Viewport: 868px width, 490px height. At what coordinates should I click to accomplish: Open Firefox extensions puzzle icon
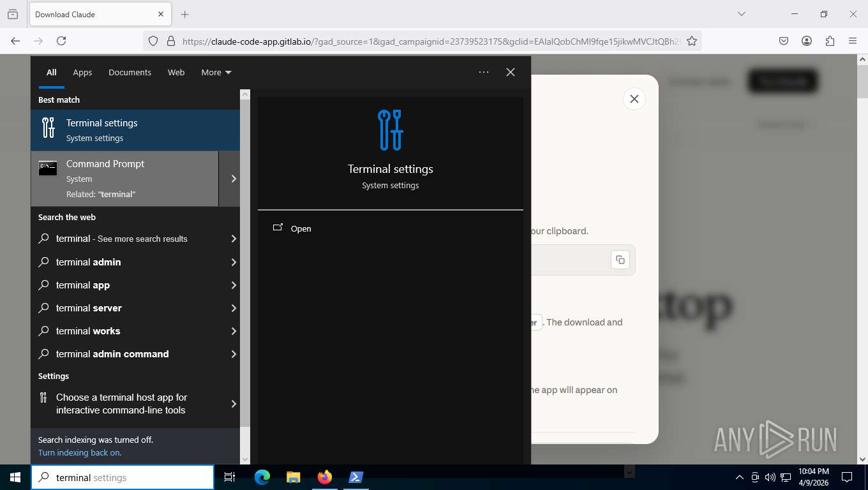(830, 41)
